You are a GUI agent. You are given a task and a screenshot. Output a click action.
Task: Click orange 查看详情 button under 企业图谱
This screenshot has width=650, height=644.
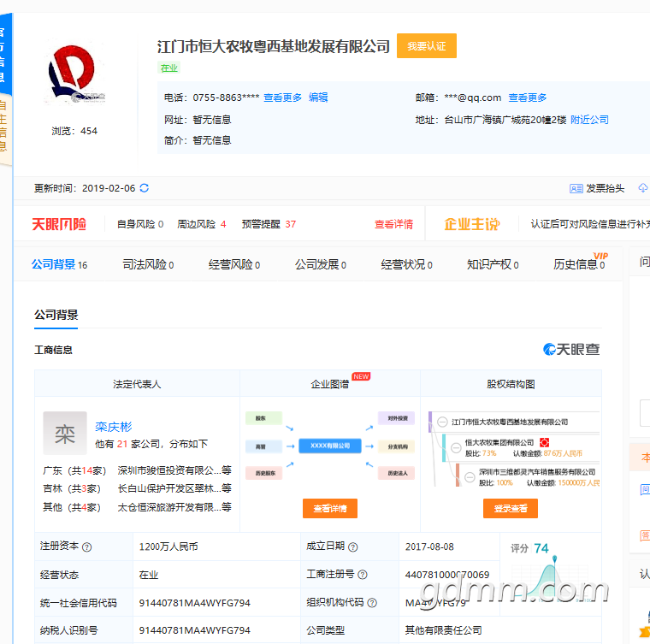point(330,509)
